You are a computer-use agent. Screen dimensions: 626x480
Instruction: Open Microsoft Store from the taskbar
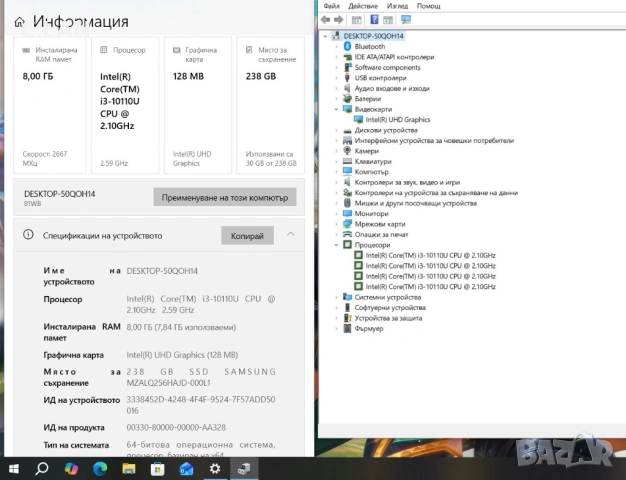[x=157, y=469]
